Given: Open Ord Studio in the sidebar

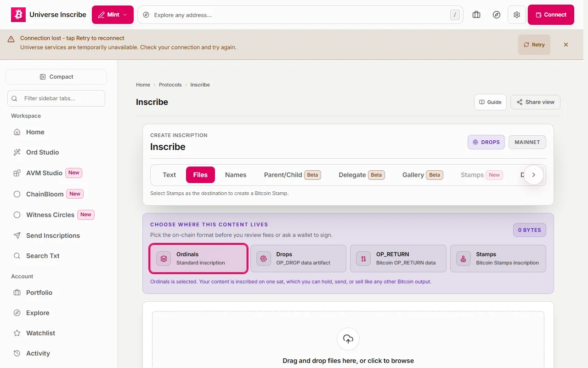Looking at the screenshot, I should (x=59, y=152).
